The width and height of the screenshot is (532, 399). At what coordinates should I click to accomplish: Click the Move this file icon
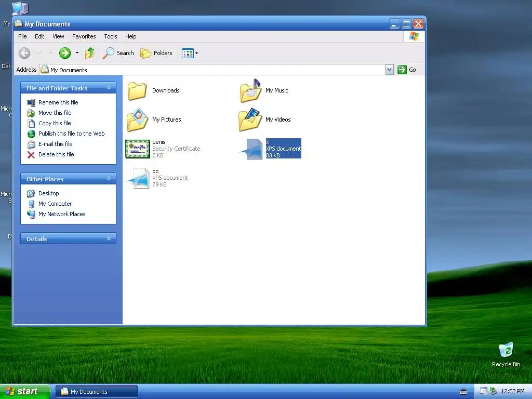coord(31,113)
